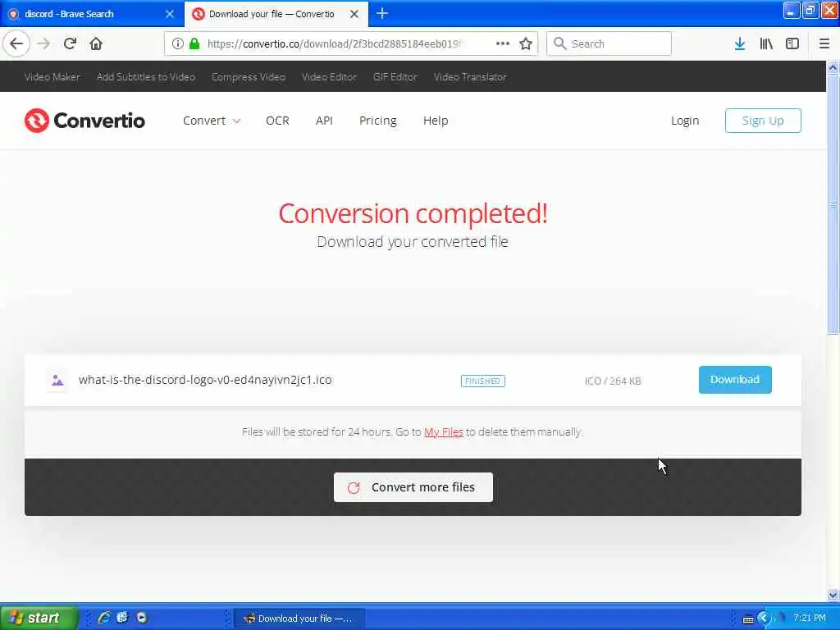Viewport: 840px width, 630px height.
Task: Click the refresh icon in Convert more files
Action: point(354,487)
